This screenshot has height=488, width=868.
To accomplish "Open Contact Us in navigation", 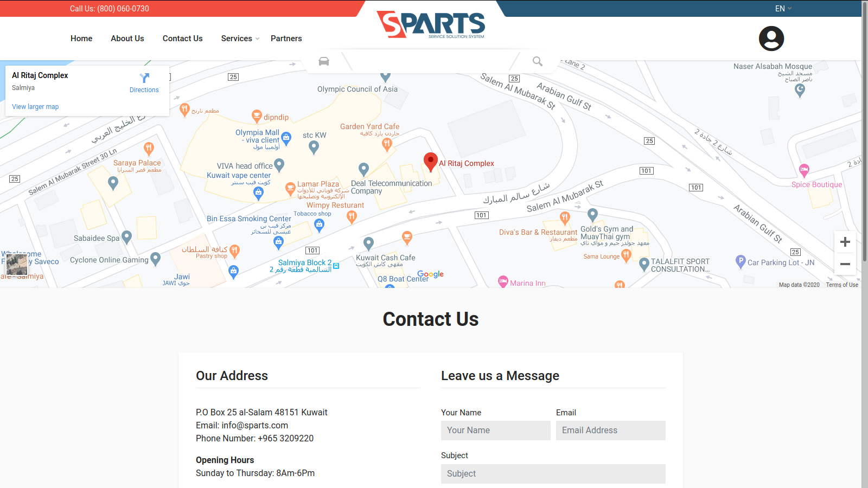I will pos(183,38).
